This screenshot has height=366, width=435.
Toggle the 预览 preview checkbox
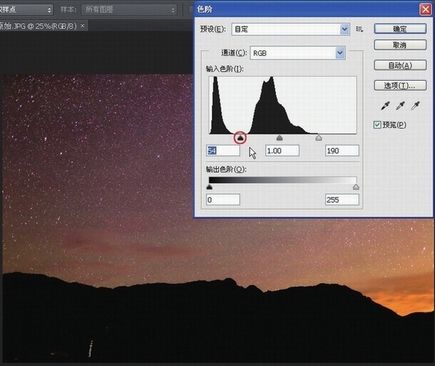[377, 125]
